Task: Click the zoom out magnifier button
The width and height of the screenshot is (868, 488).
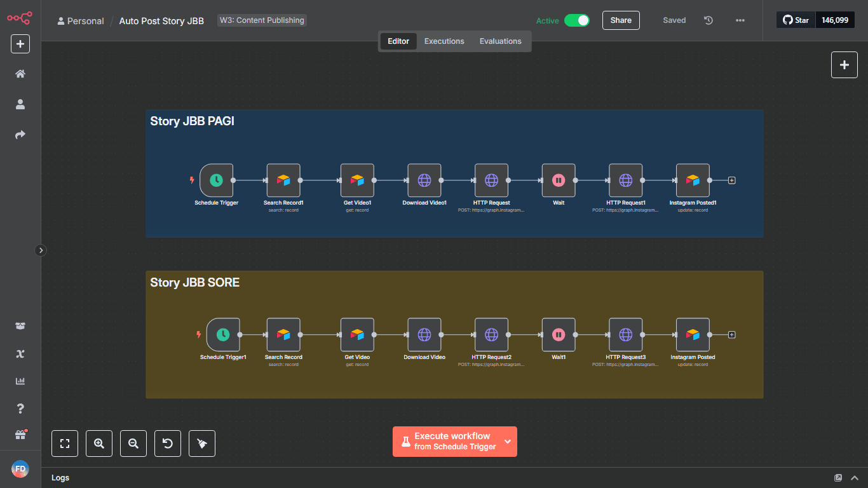Action: click(x=133, y=444)
